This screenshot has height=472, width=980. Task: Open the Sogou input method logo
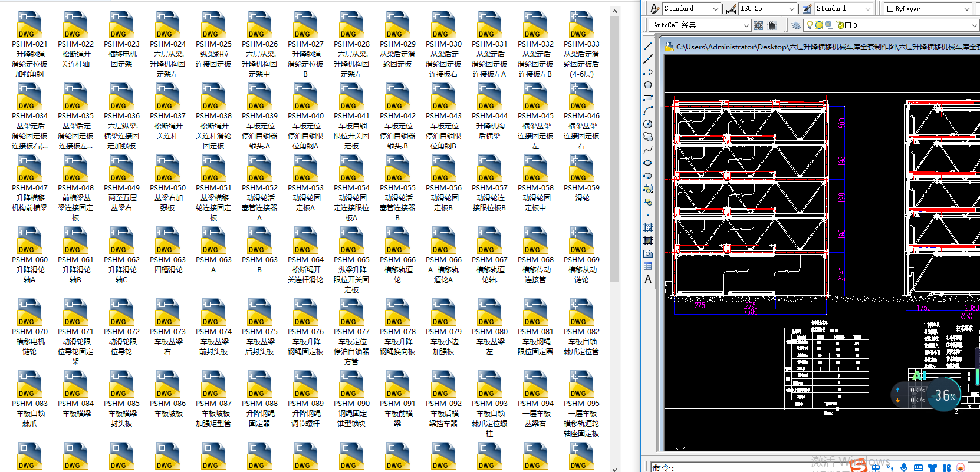(859, 467)
